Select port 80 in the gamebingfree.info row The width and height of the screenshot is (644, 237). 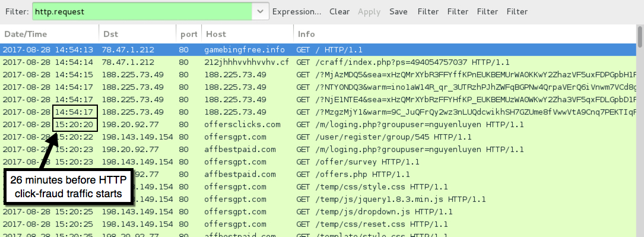(183, 50)
